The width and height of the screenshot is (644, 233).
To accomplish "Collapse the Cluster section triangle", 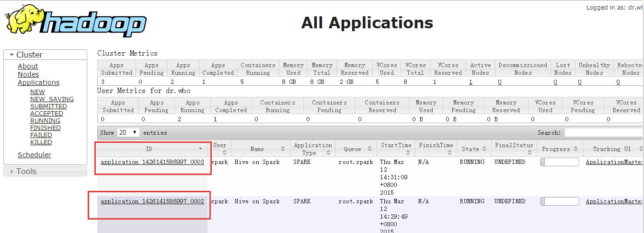I will [11, 55].
